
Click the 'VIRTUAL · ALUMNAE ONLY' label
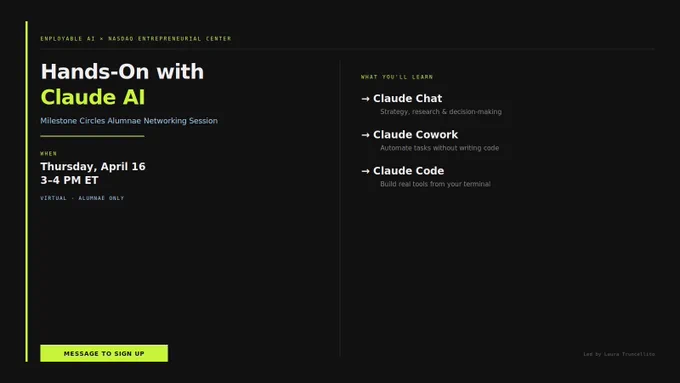(82, 198)
